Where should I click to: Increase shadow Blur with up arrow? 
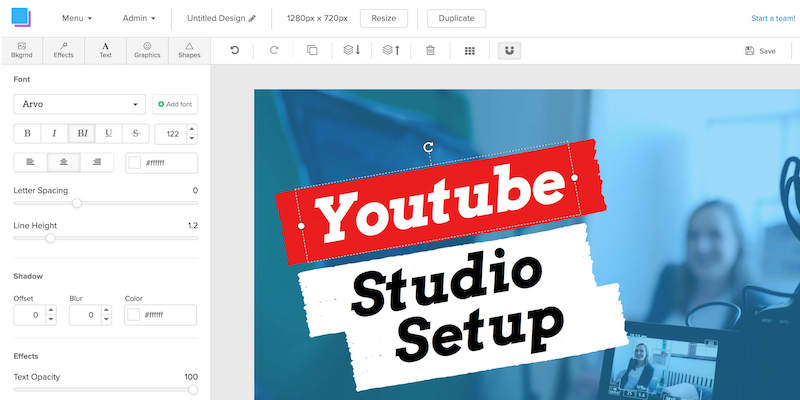[106, 310]
